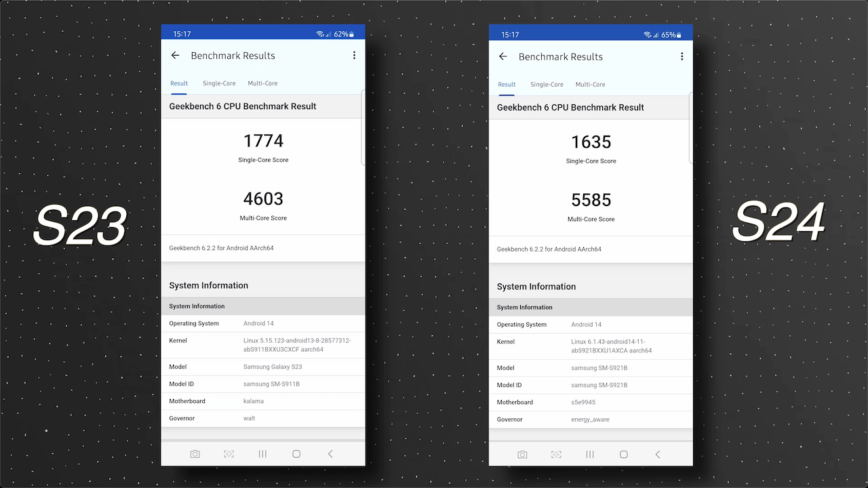This screenshot has height=488, width=868.
Task: Open the three-dot overflow menu on the S24 phone
Action: coord(682,57)
